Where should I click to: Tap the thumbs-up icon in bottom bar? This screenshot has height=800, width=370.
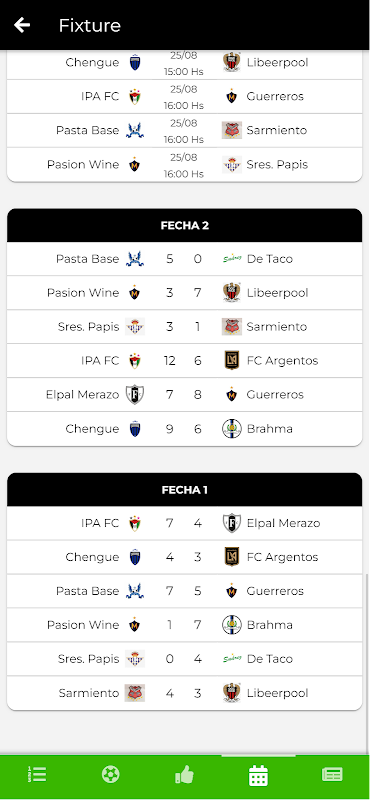click(184, 774)
